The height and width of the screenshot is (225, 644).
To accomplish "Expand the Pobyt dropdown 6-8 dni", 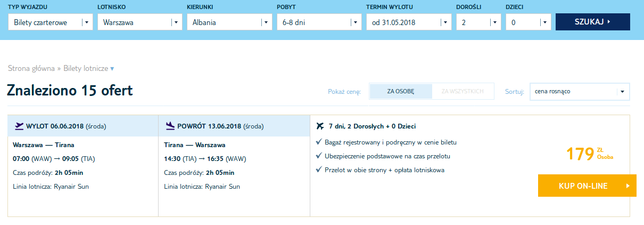I will coord(319,22).
